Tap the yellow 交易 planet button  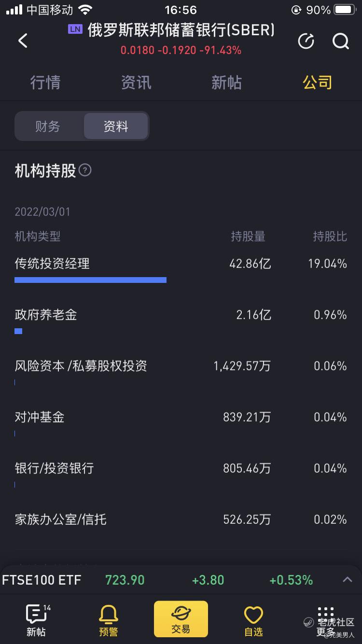click(x=181, y=619)
